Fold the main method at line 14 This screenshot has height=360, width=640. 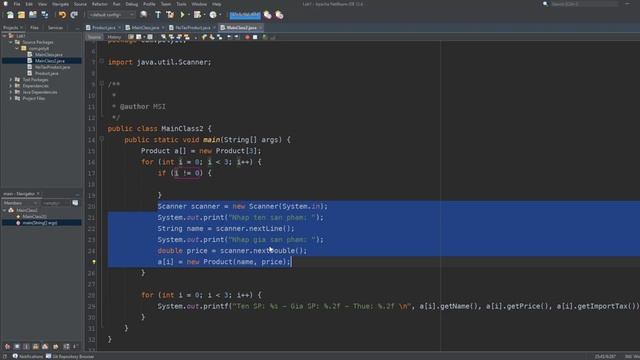tap(102, 140)
